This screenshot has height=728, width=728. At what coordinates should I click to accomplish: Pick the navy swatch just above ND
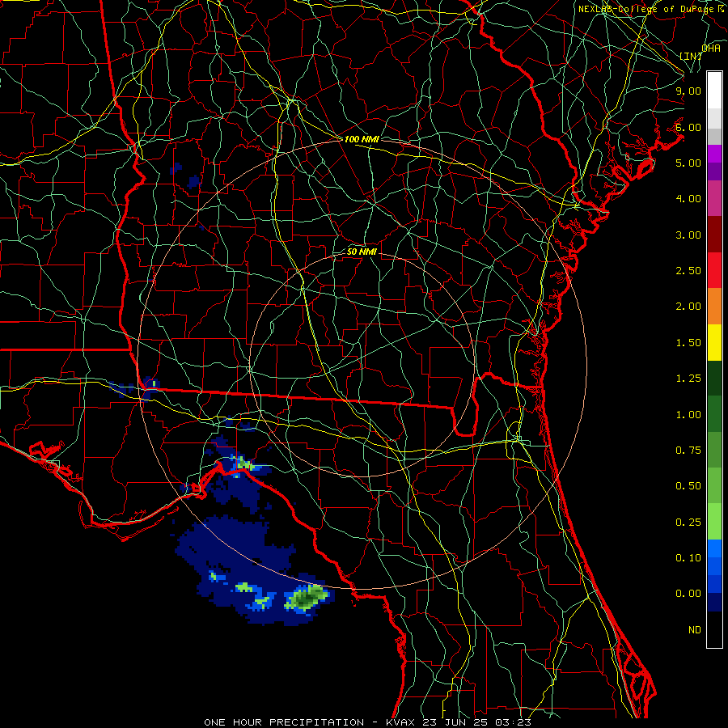pos(714,603)
